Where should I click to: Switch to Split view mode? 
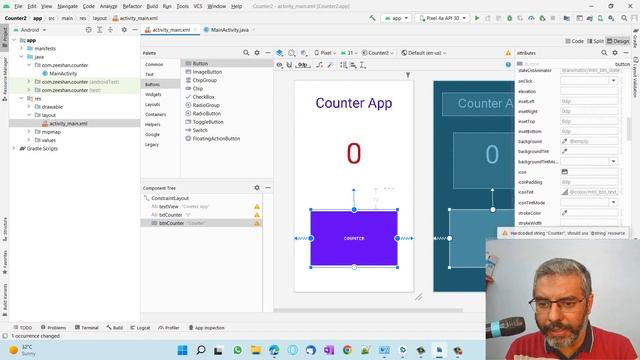tap(595, 41)
